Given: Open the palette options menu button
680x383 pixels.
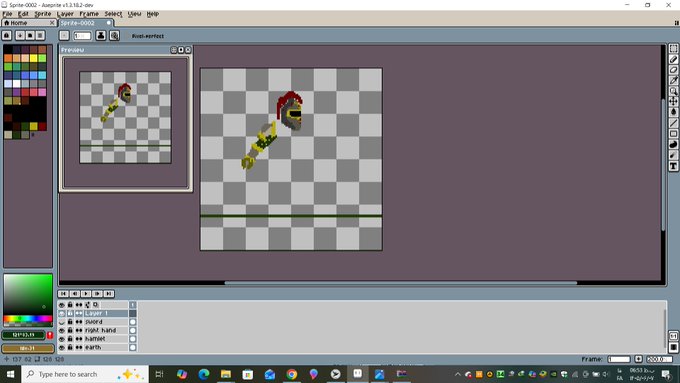Looking at the screenshot, I should point(40,36).
